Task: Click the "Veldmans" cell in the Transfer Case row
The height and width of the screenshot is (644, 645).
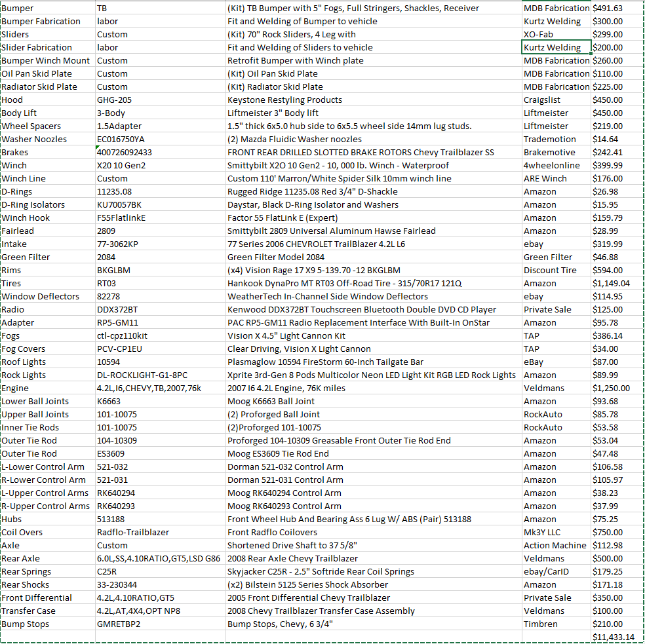Action: click(556, 611)
